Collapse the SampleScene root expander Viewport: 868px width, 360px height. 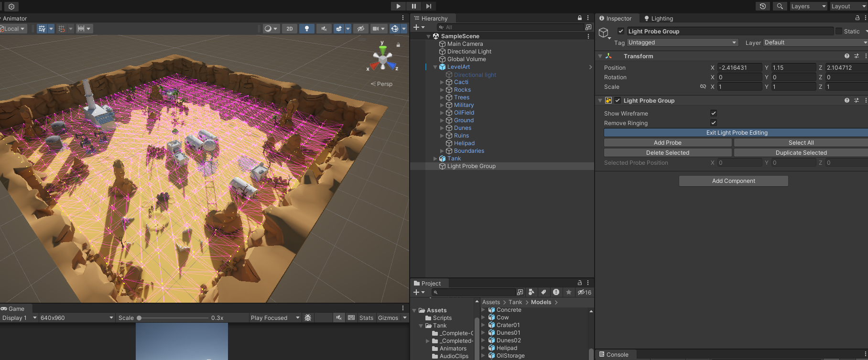tap(428, 36)
